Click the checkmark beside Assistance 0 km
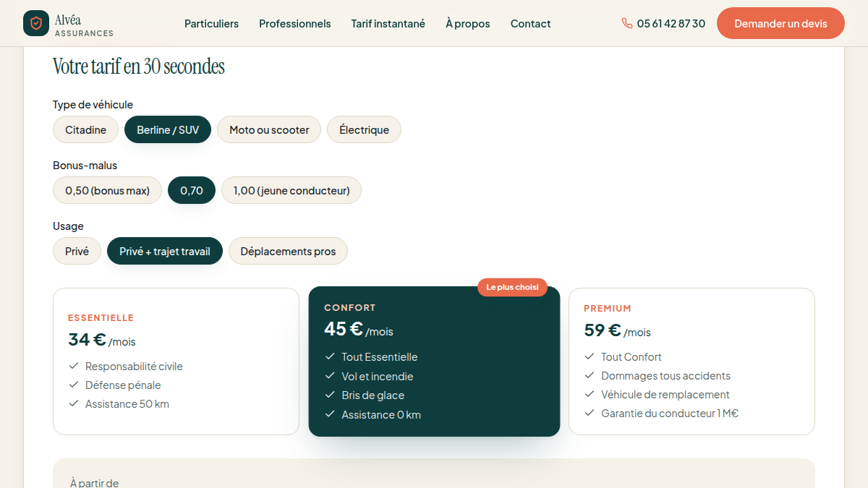This screenshot has height=488, width=868. tap(330, 414)
